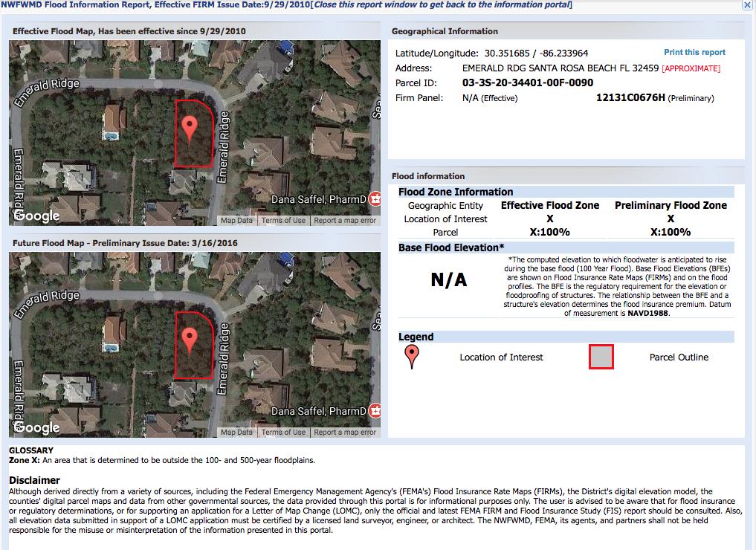756x550 pixels.
Task: Open 'Terms of Use' on the Future Flood Map
Action: (x=283, y=433)
